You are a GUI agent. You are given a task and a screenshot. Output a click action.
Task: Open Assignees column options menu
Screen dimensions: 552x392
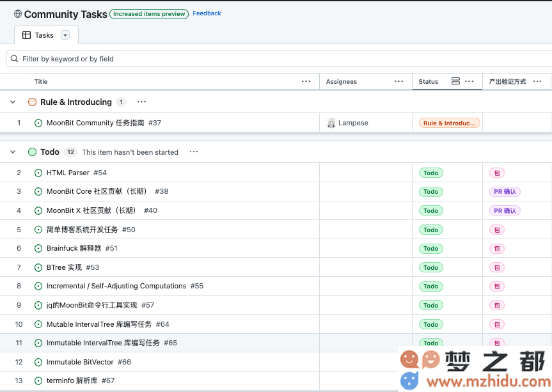point(398,81)
